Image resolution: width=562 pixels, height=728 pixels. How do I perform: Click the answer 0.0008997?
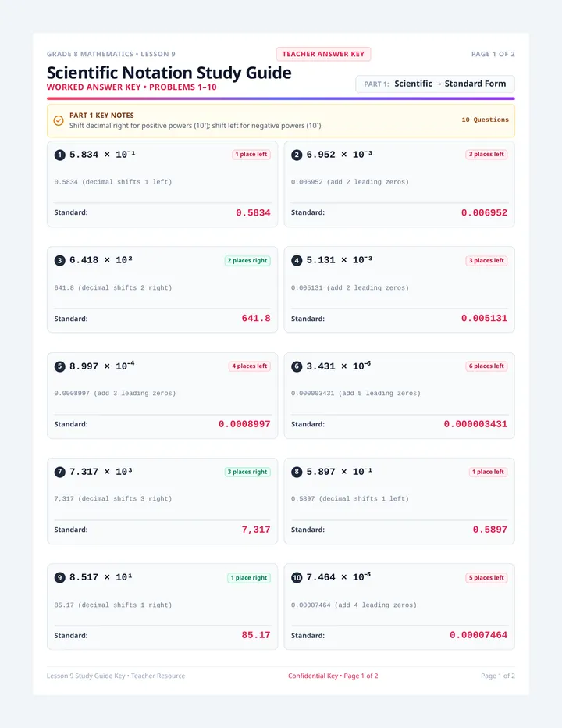pos(244,424)
